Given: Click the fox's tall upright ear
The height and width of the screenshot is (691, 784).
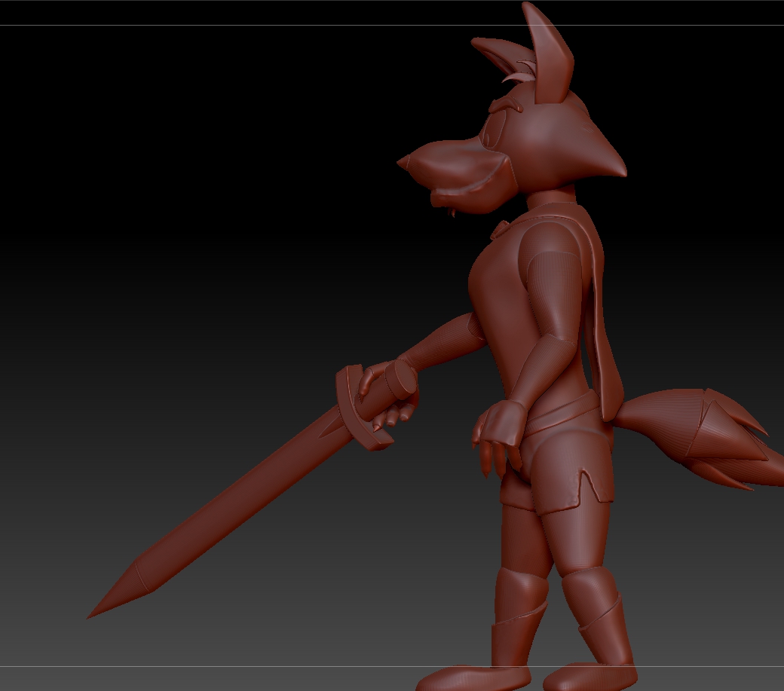Looking at the screenshot, I should 547,55.
